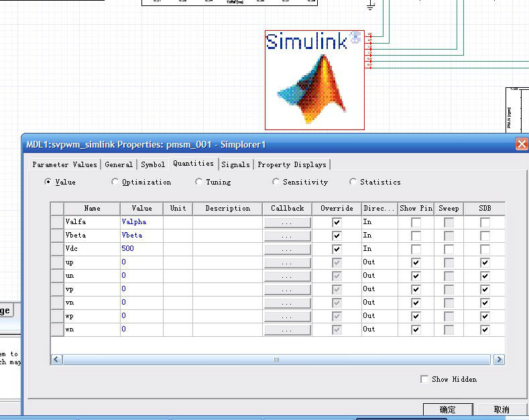Select the Statistics radio button
This screenshot has height=420, width=529.
click(353, 182)
